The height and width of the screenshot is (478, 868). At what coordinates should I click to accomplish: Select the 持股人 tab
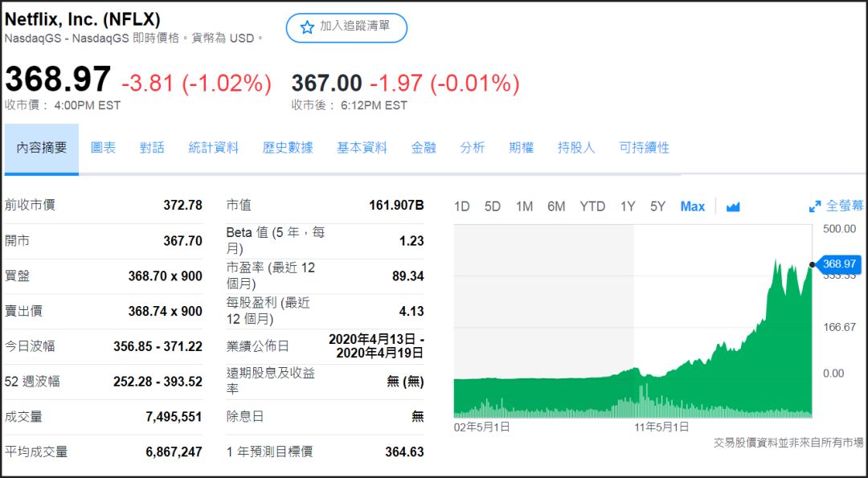(x=576, y=148)
